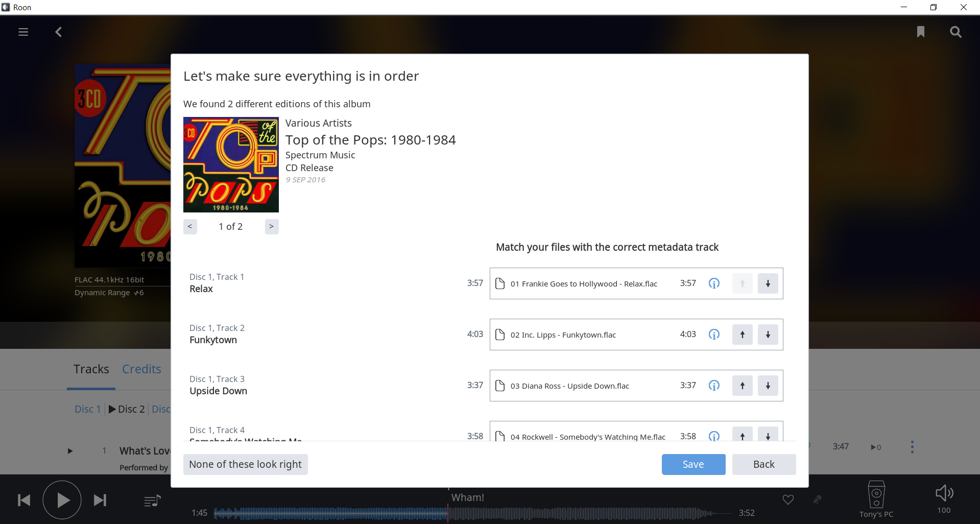Viewport: 980px width, 524px height.
Task: Move Upside Down.flac up one track
Action: tap(743, 386)
